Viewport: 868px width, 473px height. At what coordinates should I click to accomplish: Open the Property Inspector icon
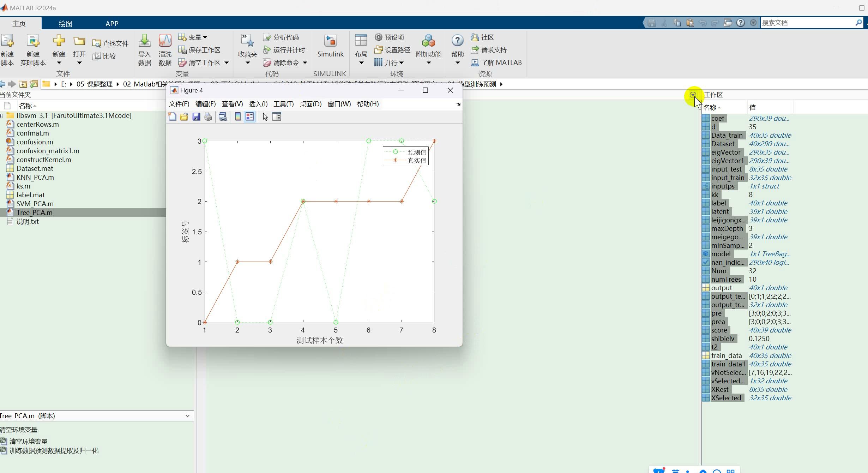click(277, 117)
